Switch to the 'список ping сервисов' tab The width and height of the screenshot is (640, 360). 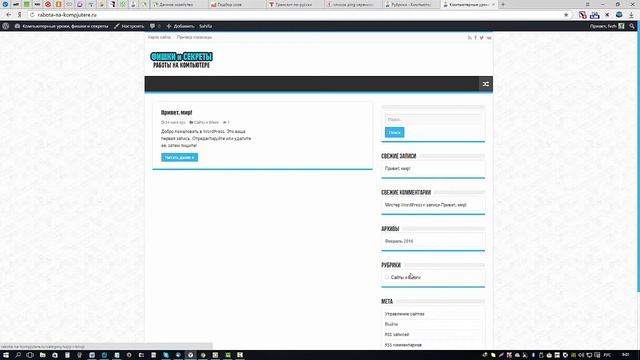tap(353, 4)
